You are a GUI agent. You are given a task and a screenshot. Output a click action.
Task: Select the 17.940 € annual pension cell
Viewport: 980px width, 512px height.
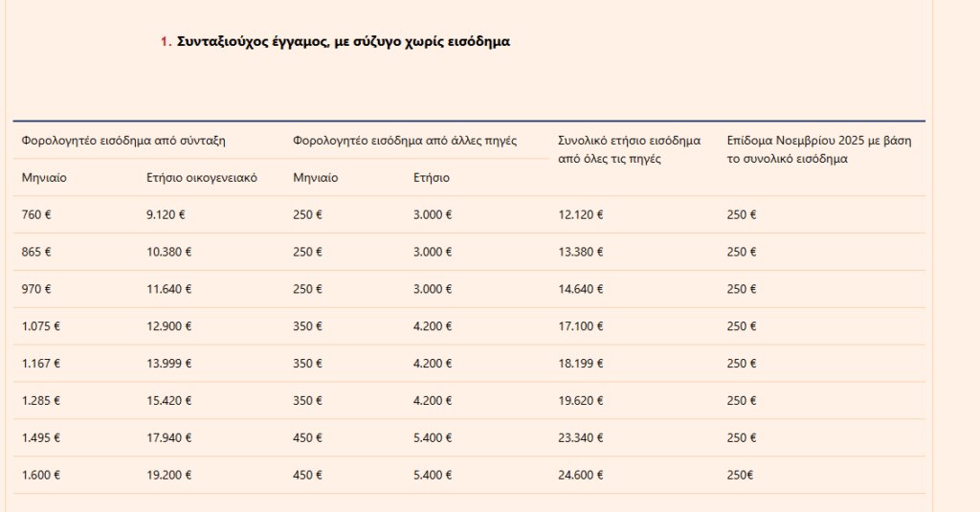click(168, 438)
